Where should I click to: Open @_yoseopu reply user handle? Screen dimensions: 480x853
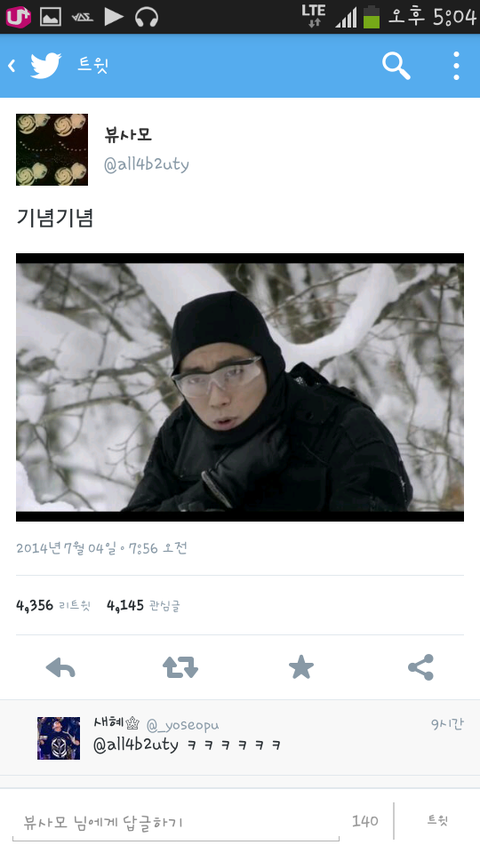point(182,725)
